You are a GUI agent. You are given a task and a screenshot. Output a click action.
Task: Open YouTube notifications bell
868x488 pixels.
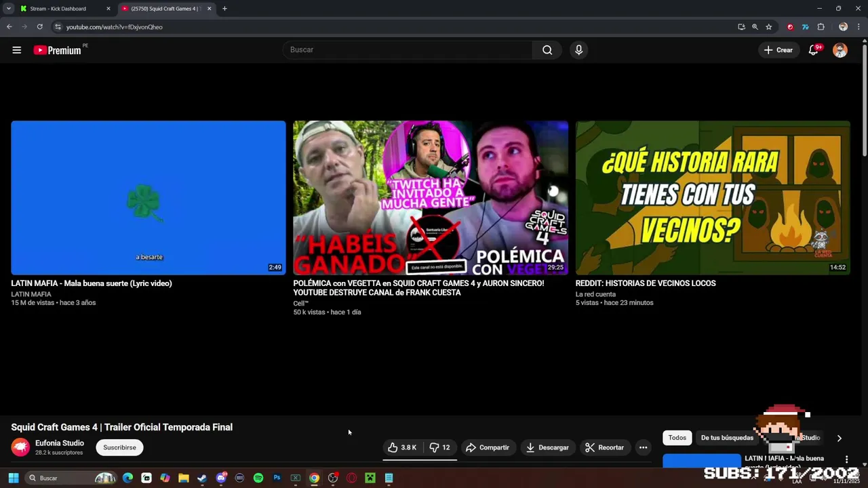click(814, 50)
